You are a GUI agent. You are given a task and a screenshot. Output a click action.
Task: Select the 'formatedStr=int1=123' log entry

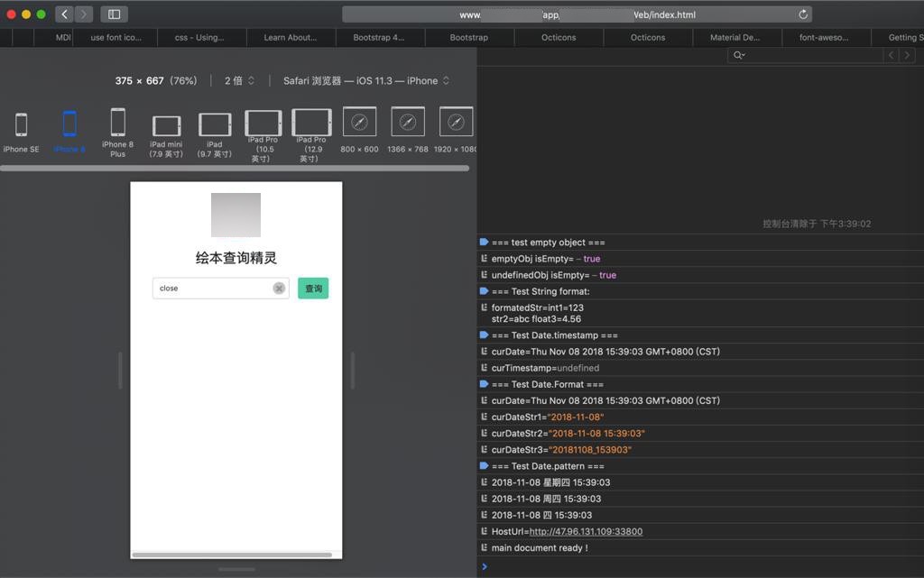(x=700, y=314)
